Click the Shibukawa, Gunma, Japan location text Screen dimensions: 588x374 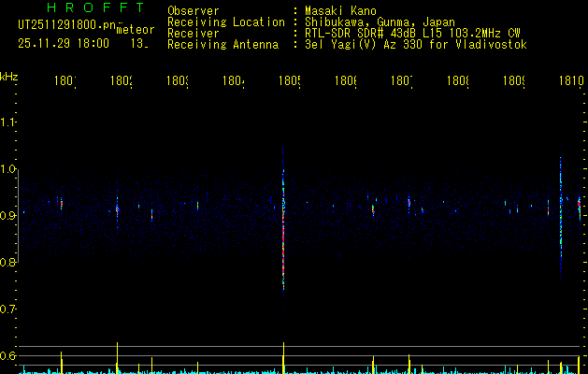coord(376,22)
